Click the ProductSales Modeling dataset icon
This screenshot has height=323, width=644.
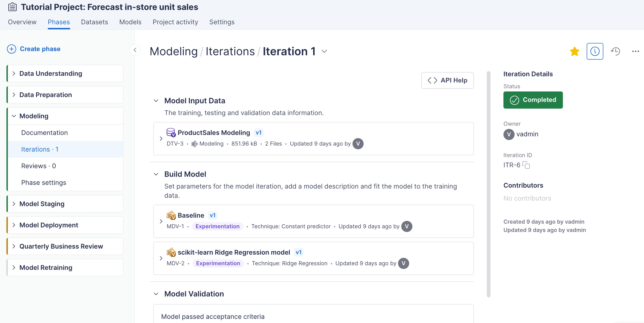click(171, 132)
